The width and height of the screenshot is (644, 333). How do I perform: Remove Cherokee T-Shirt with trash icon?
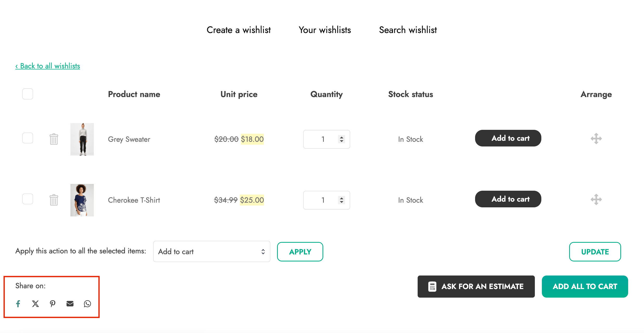pos(54,200)
